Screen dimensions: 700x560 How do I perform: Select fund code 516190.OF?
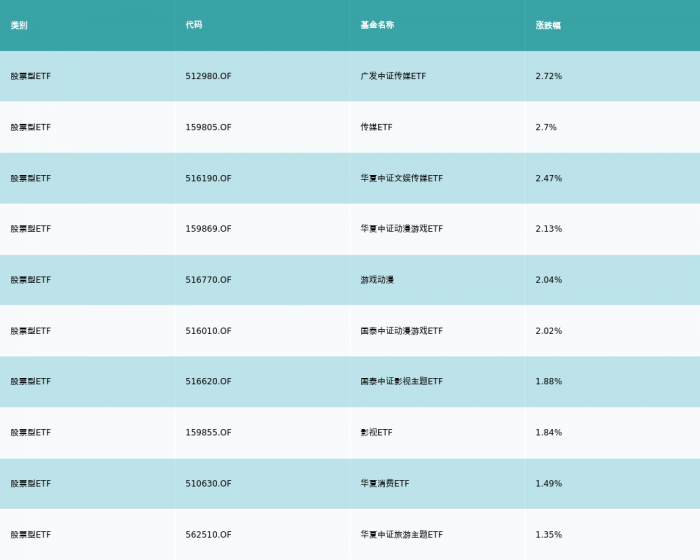tap(208, 178)
